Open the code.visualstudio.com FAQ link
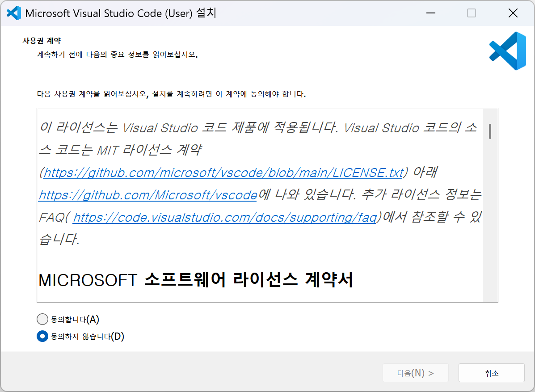Viewport: 535px width, 392px height. coord(225,217)
